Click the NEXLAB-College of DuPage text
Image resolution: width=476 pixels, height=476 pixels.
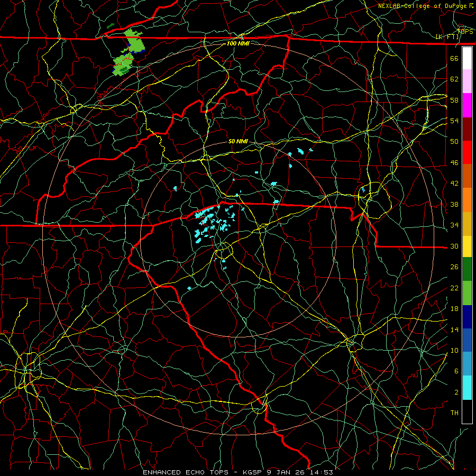[422, 6]
